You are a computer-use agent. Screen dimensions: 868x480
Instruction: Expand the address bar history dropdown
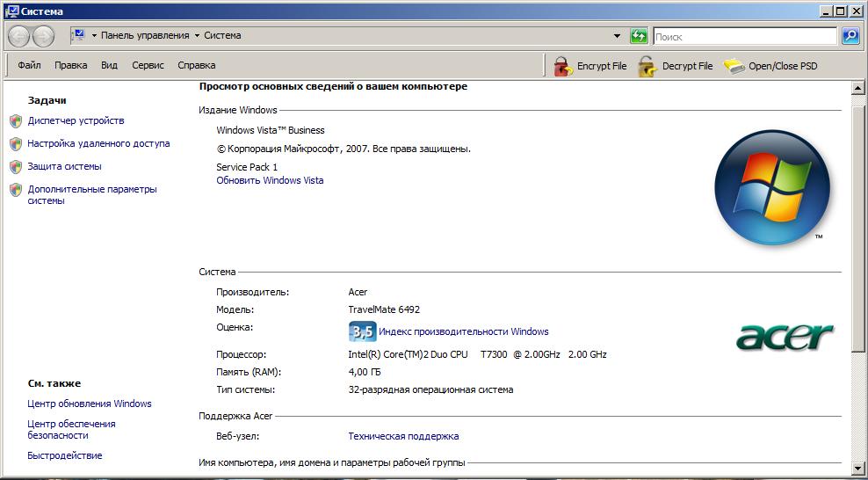pos(618,36)
